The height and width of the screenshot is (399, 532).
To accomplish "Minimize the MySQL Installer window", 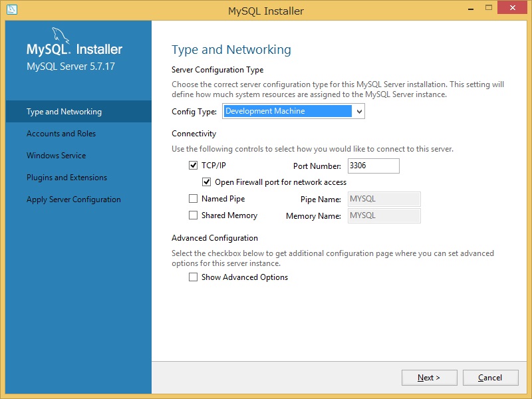I will pos(471,9).
